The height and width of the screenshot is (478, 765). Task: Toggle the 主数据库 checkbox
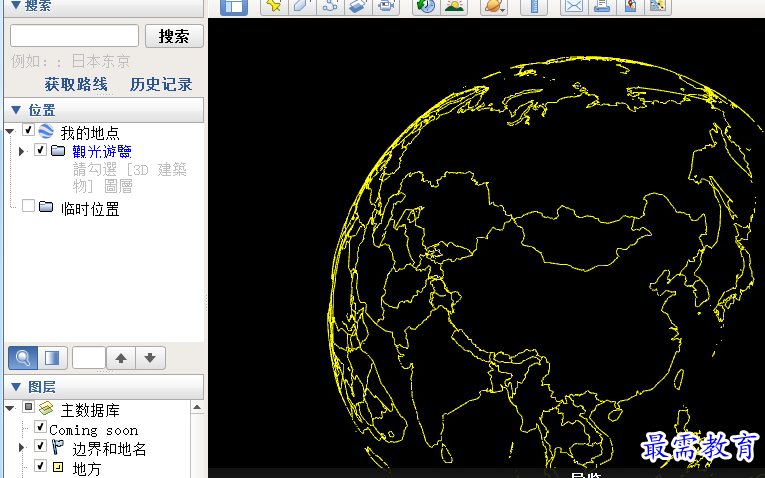point(28,407)
